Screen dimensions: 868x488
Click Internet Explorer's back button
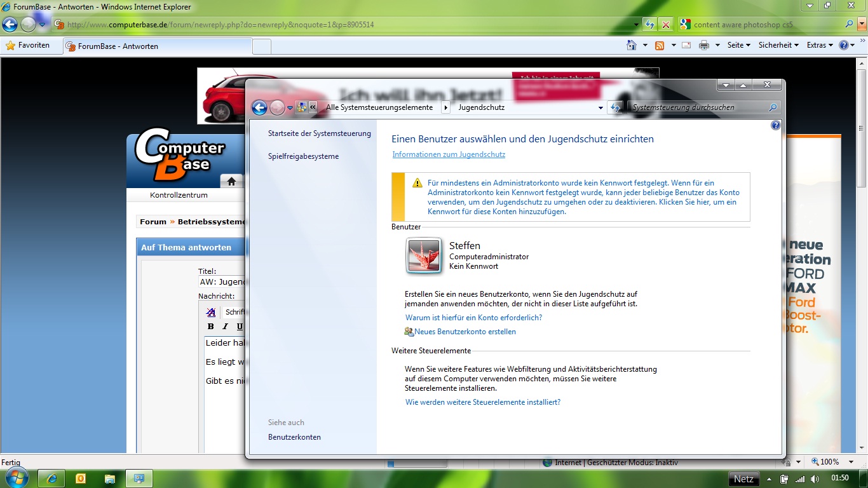click(10, 25)
